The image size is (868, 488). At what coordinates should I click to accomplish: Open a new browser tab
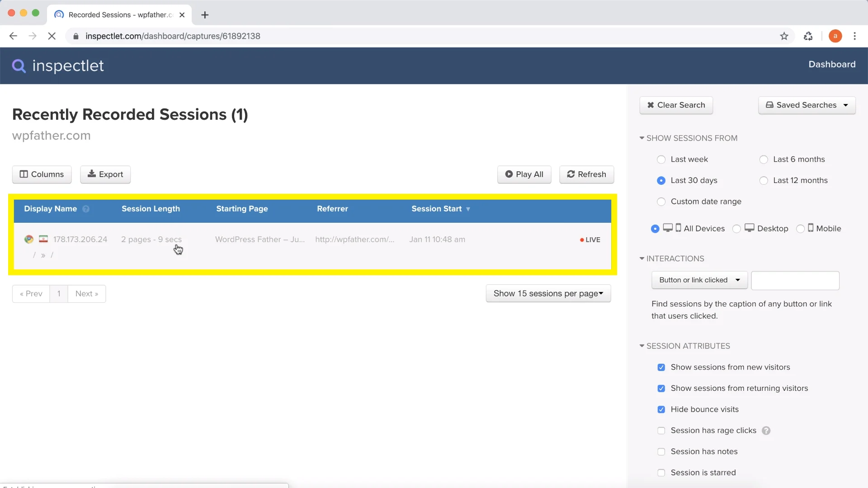(x=205, y=15)
